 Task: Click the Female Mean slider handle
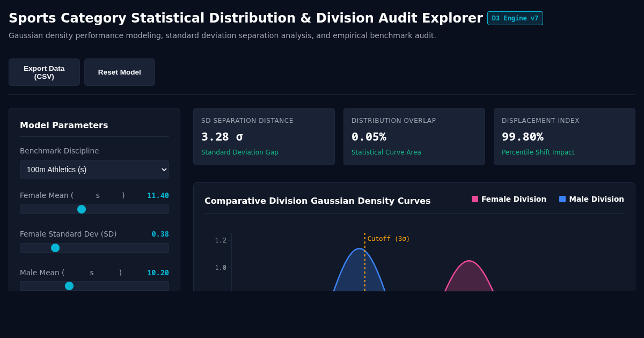tap(82, 209)
